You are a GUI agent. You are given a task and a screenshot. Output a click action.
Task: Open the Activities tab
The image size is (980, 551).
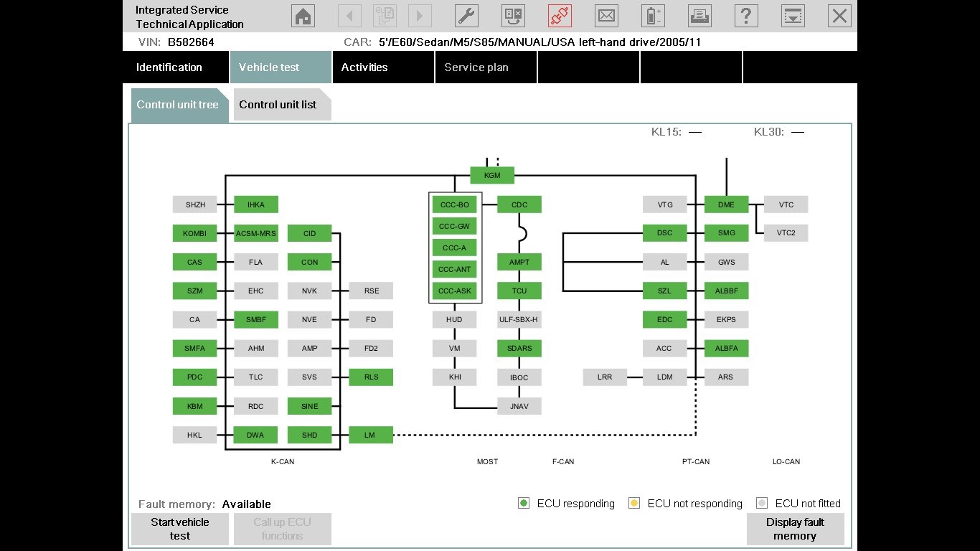click(364, 67)
